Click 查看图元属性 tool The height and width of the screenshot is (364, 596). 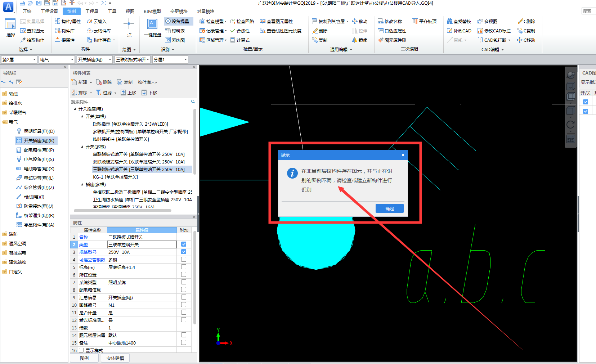click(x=276, y=21)
